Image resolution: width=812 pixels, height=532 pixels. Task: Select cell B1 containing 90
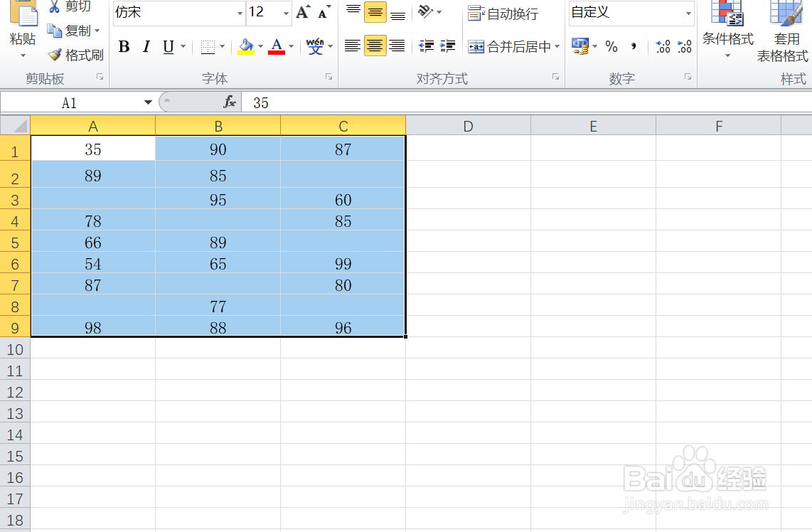tap(218, 149)
